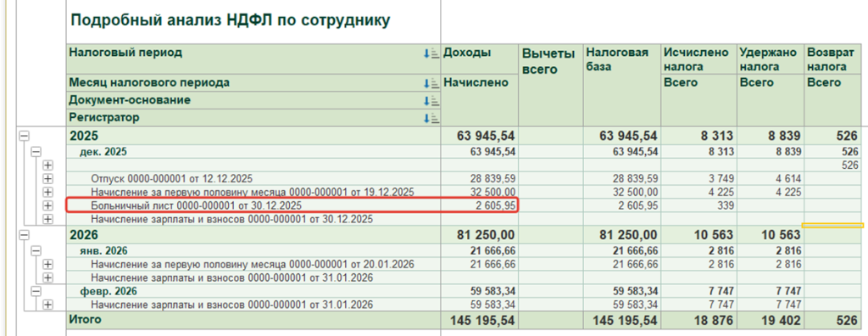The height and width of the screenshot is (336, 868).
Task: Select the 2025 group row label
Action: click(84, 136)
